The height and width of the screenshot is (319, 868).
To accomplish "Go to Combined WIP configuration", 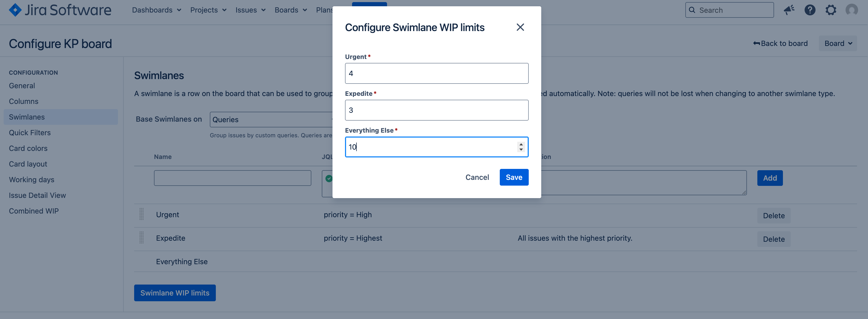I will [34, 211].
